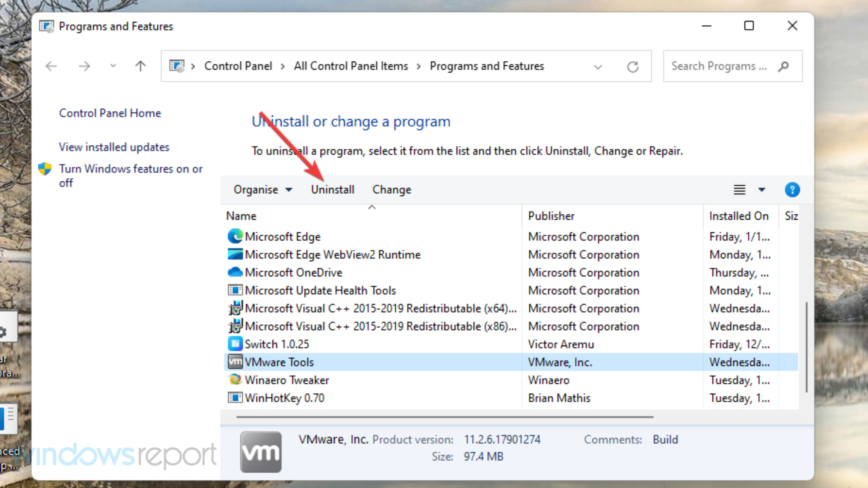868x488 pixels.
Task: Select the Microsoft OneDrive cloud icon
Action: click(235, 272)
